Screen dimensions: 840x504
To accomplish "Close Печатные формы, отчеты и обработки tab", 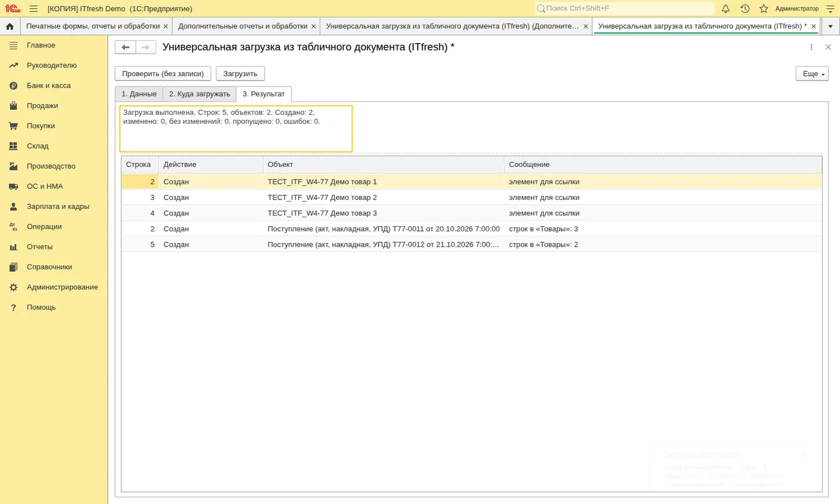I will [166, 26].
